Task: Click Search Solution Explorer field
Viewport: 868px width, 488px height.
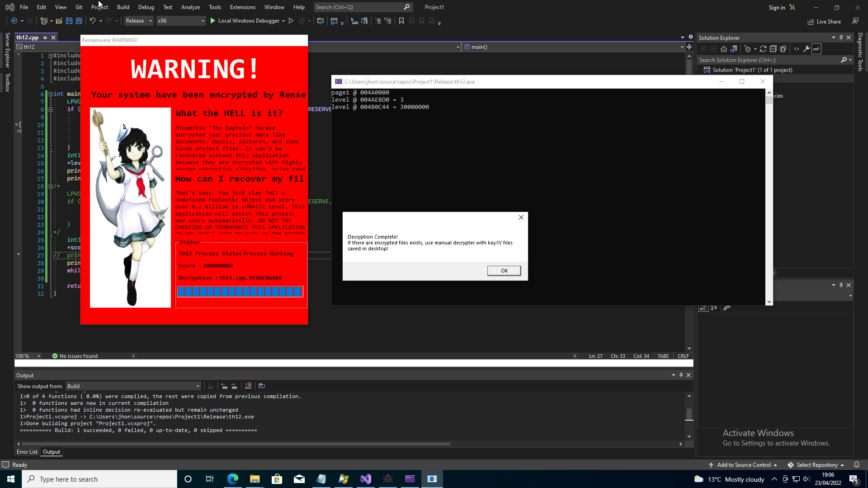Action: (769, 60)
